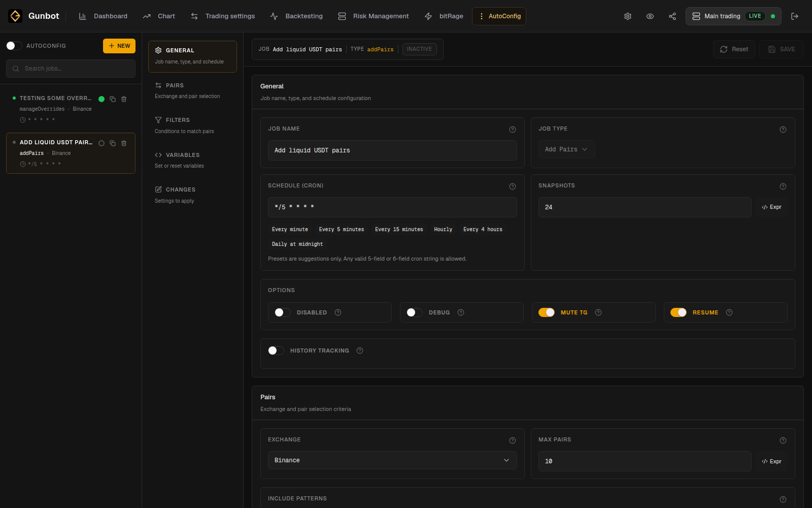Open the Main trading LIVE instance selector
Image resolution: width=812 pixels, height=508 pixels.
tap(733, 16)
